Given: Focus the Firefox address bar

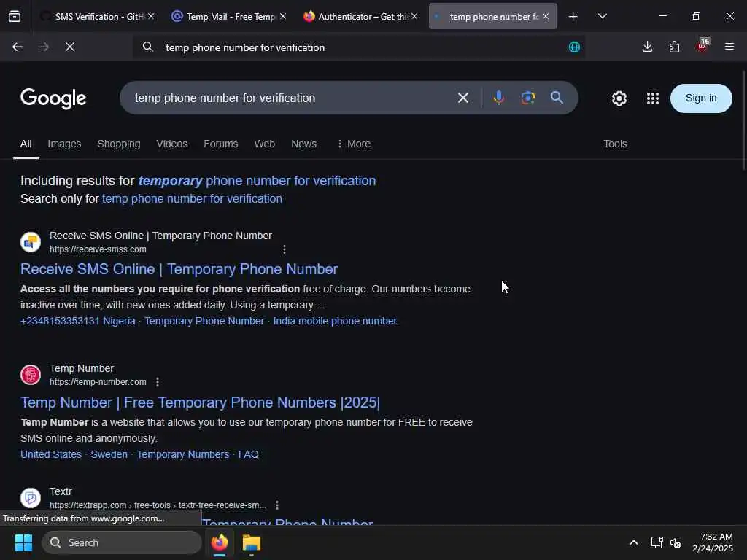Looking at the screenshot, I should pos(360,47).
